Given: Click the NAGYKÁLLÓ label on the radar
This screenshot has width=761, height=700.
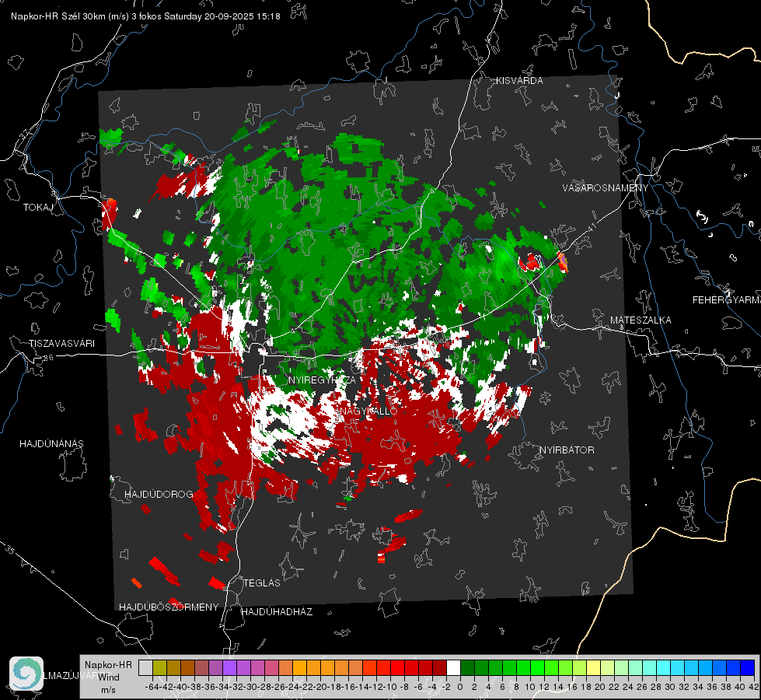Looking at the screenshot, I should coord(368,411).
